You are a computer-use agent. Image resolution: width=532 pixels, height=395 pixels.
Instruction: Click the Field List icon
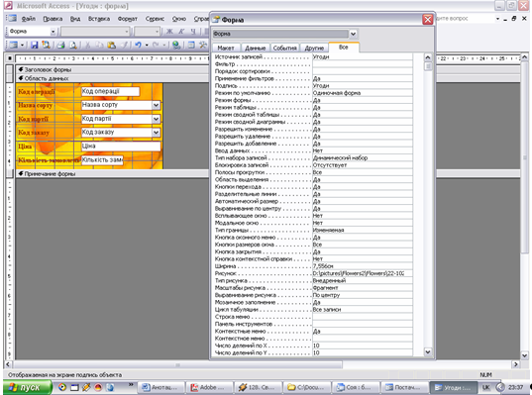[191, 45]
